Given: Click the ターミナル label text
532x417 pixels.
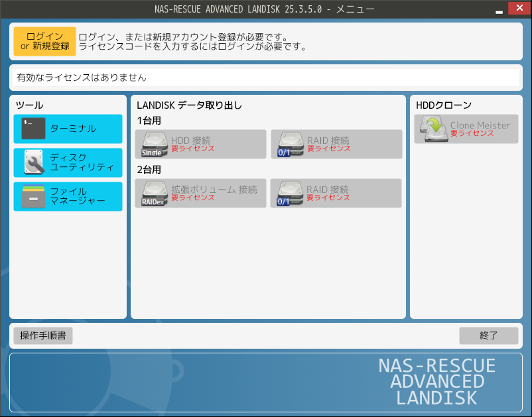Looking at the screenshot, I should [73, 129].
